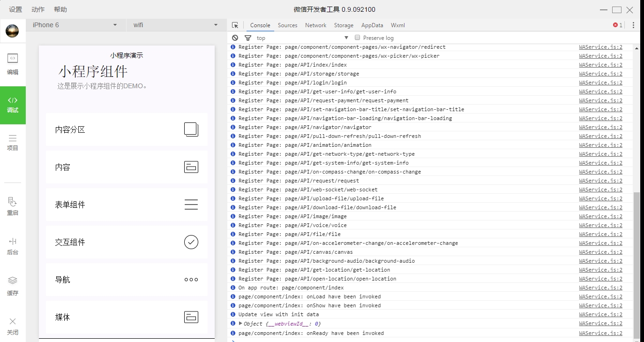This screenshot has height=342, width=644.
Task: Select log 'page/component/index: onLoad have been invoked'
Action: (x=309, y=296)
